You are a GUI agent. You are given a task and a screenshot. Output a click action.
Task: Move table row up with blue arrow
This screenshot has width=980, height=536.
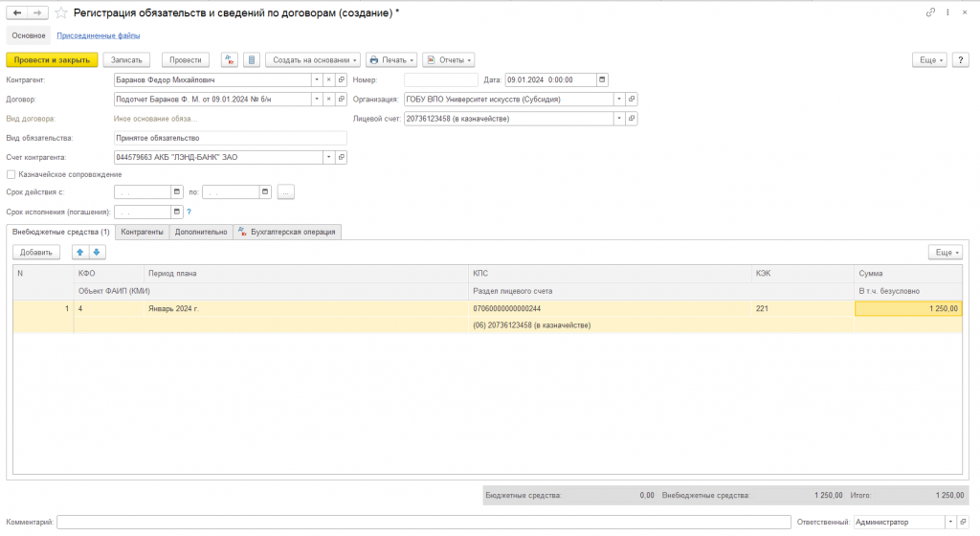point(80,253)
